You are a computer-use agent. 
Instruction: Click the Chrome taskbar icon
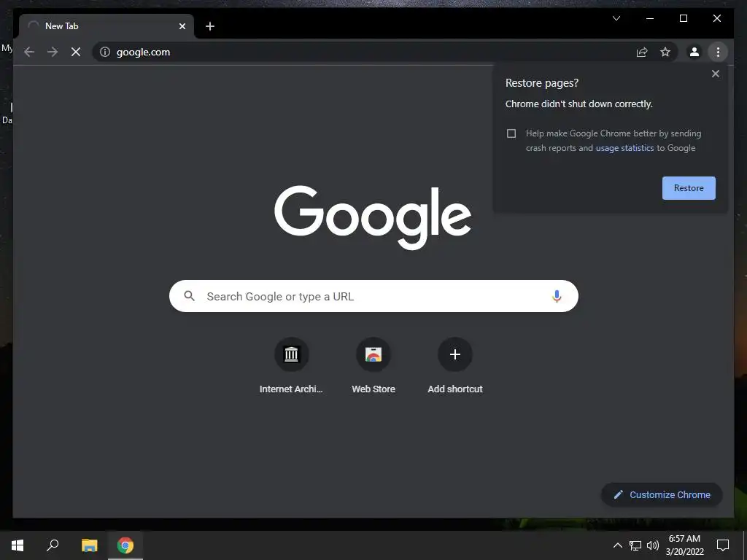125,545
